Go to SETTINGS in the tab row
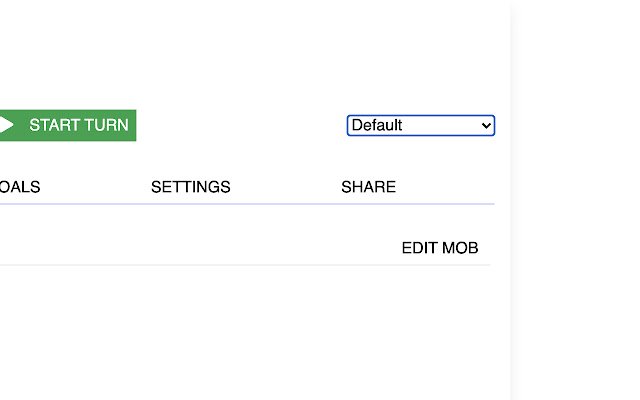640x400 pixels. coord(190,187)
